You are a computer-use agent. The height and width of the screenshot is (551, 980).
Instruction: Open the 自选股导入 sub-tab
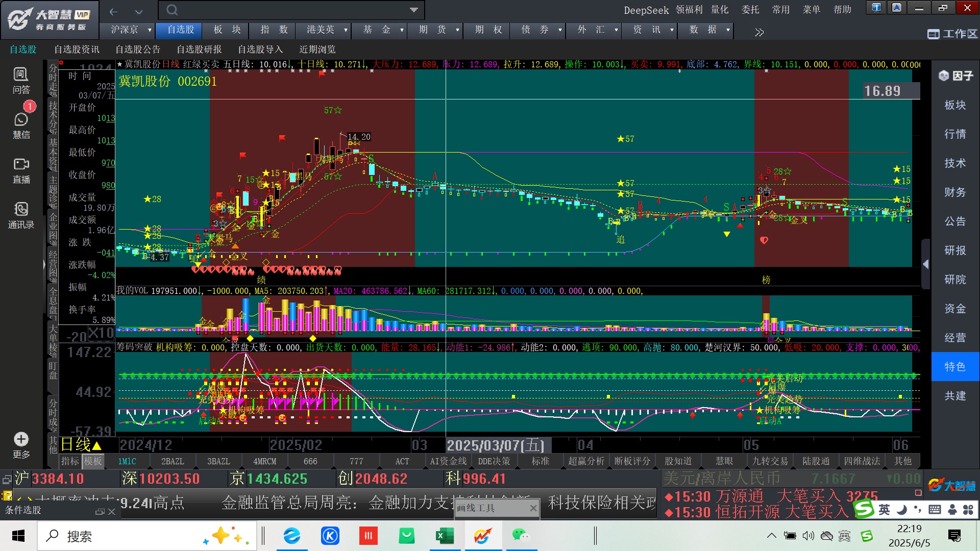click(260, 49)
